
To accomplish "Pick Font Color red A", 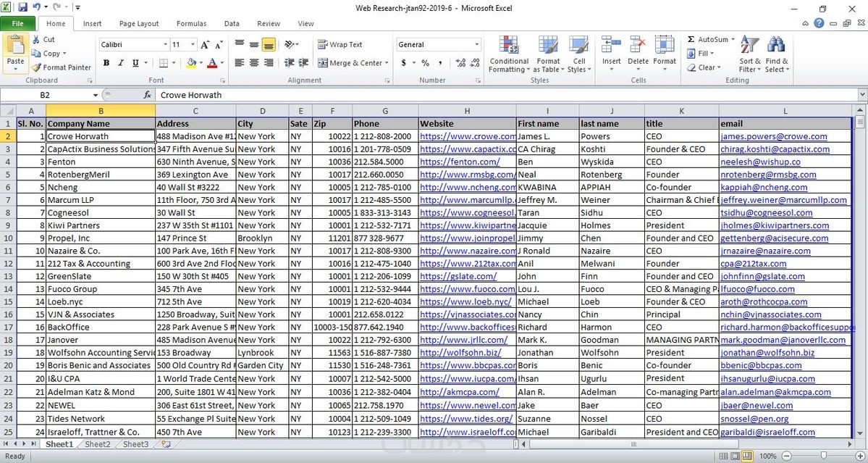I will (212, 63).
